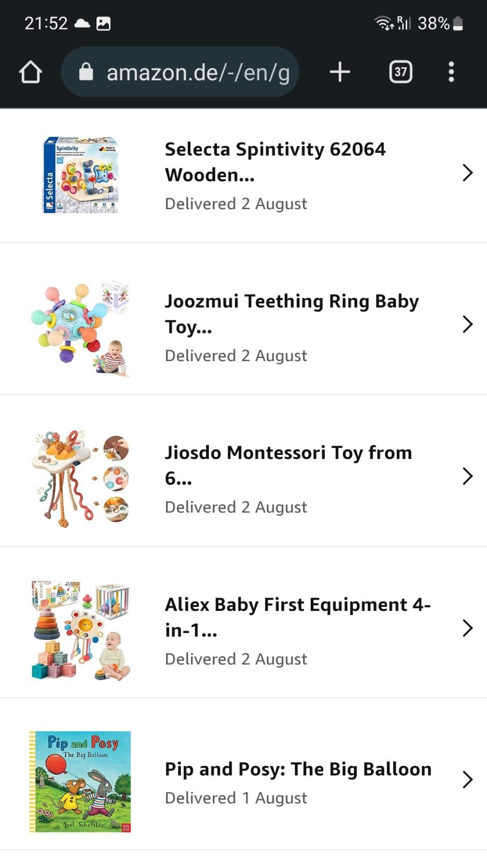Open a new tab with plus icon

tap(340, 72)
